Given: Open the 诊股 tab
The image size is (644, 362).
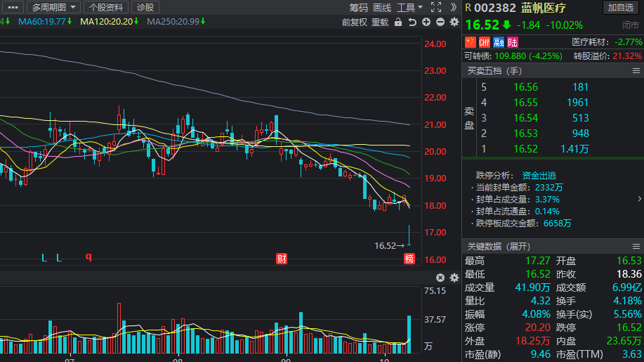Looking at the screenshot, I should tap(145, 8).
